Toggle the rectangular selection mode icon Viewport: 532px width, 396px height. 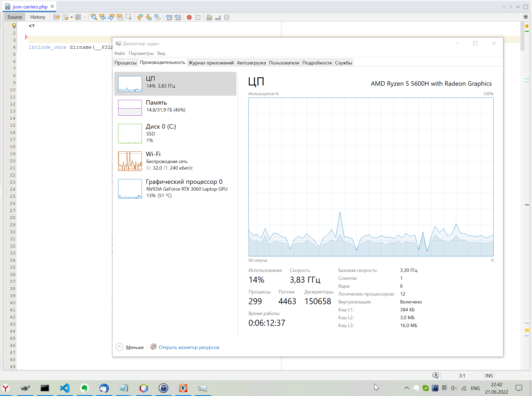tap(128, 17)
